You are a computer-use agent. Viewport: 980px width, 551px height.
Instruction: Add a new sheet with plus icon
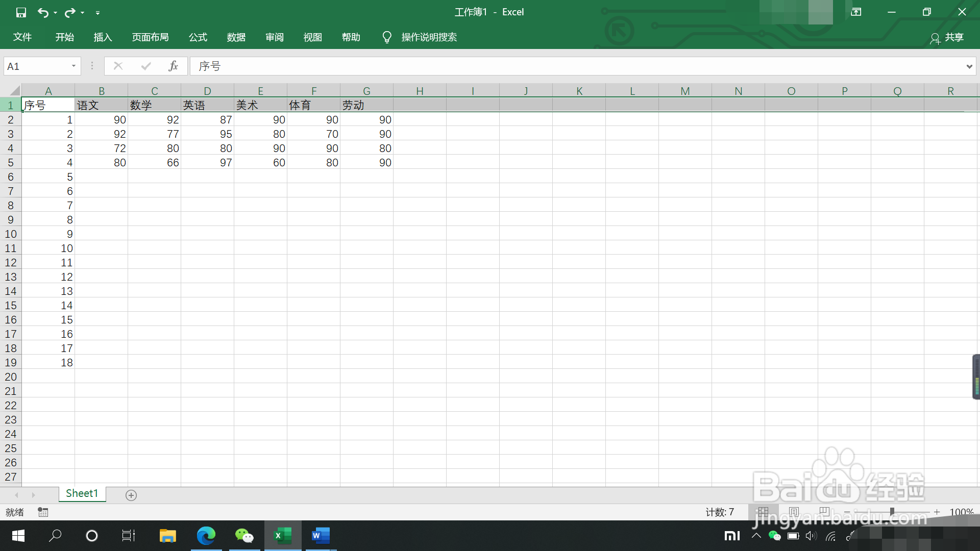(x=131, y=495)
